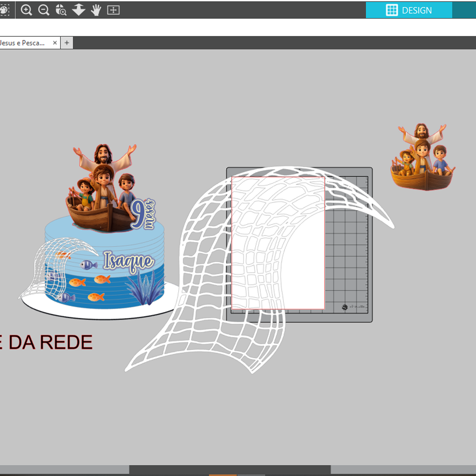Click the grid icon on the DESIGN tab
Viewport: 476px width, 476px height.
392,10
